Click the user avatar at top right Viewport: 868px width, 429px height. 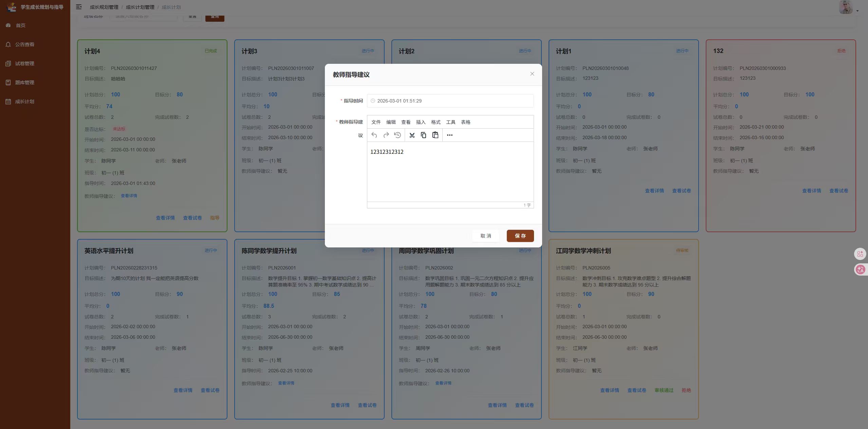846,7
